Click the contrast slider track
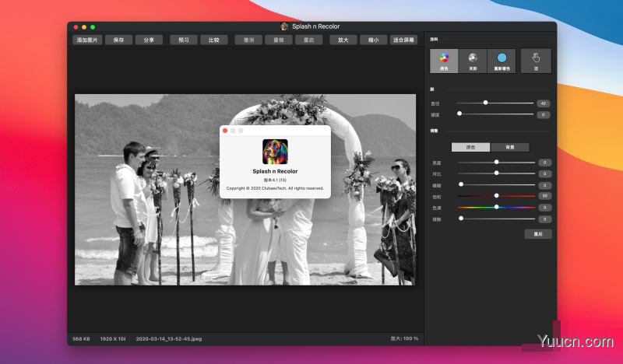This screenshot has height=364, width=623. pyautogui.click(x=496, y=173)
